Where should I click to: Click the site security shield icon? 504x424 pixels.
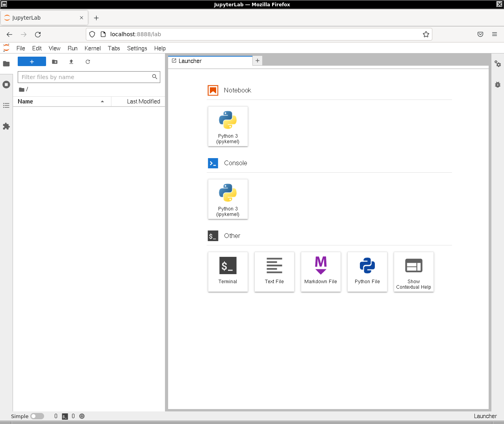click(x=92, y=34)
